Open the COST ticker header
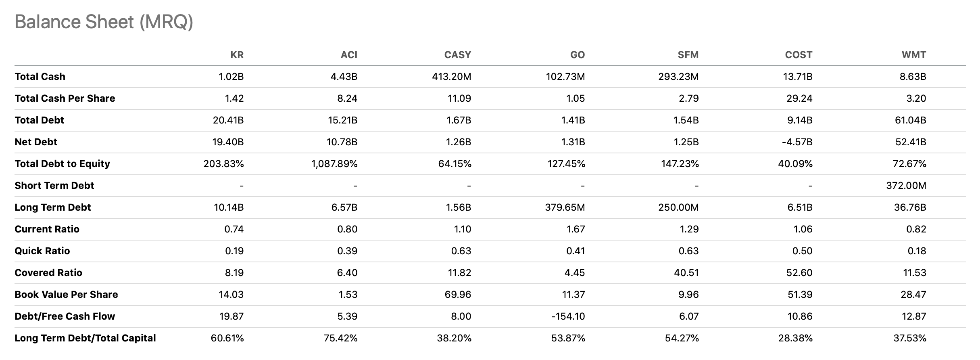The width and height of the screenshot is (980, 360). [799, 55]
